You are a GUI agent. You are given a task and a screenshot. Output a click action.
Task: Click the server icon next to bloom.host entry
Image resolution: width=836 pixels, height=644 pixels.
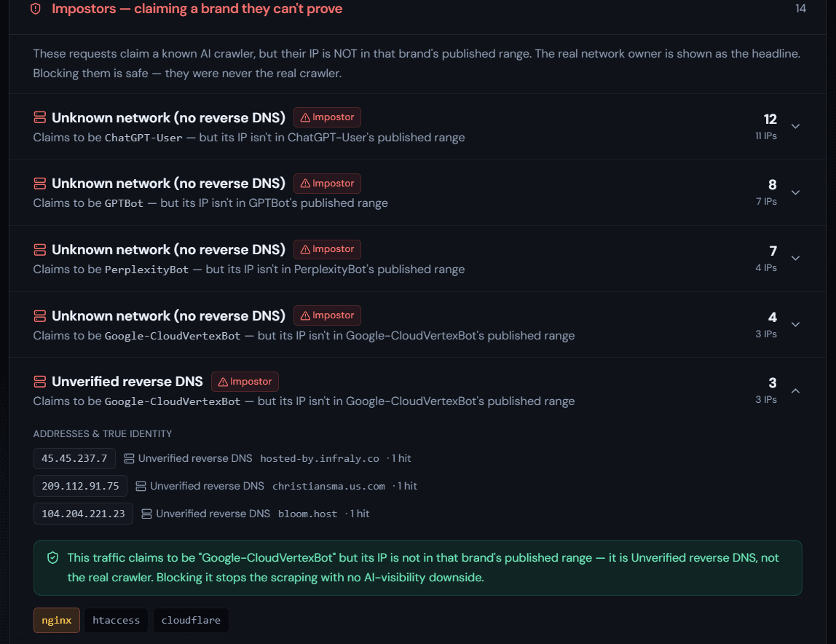tap(146, 514)
